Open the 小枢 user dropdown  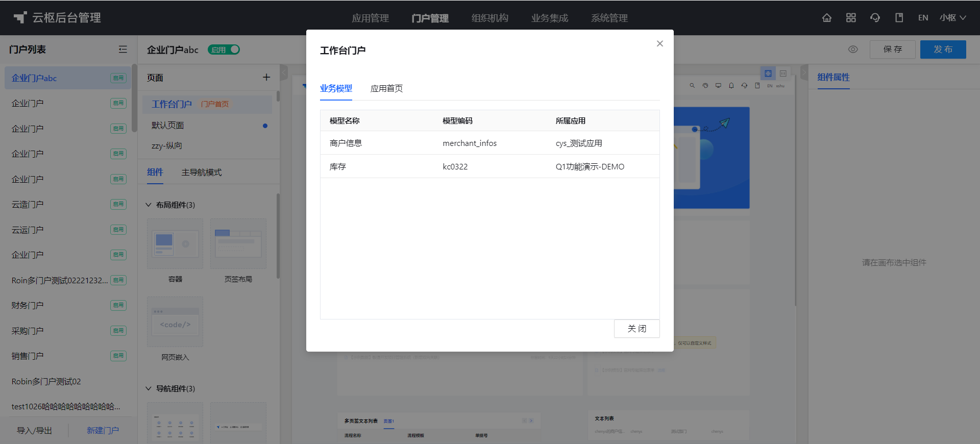click(952, 18)
